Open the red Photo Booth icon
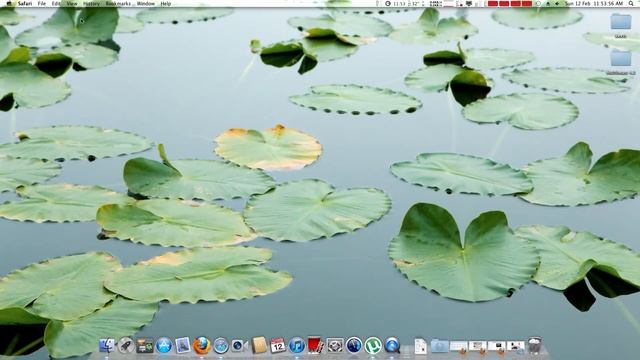Viewport: 640px width, 360px height. (x=316, y=345)
